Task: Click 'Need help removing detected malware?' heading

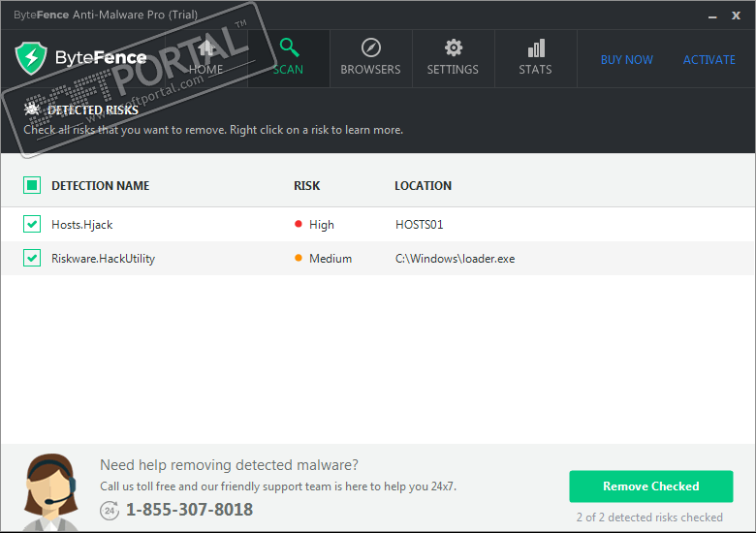Action: pos(229,465)
